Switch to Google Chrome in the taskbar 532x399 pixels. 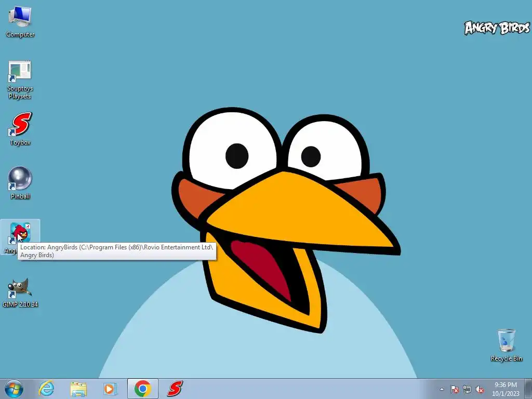pyautogui.click(x=142, y=389)
